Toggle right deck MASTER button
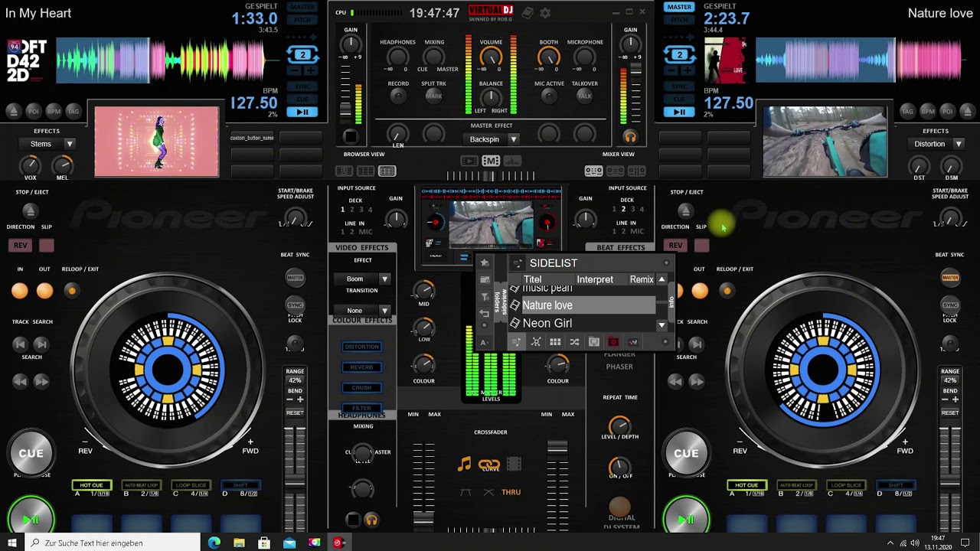This screenshot has width=980, height=551. (x=950, y=277)
